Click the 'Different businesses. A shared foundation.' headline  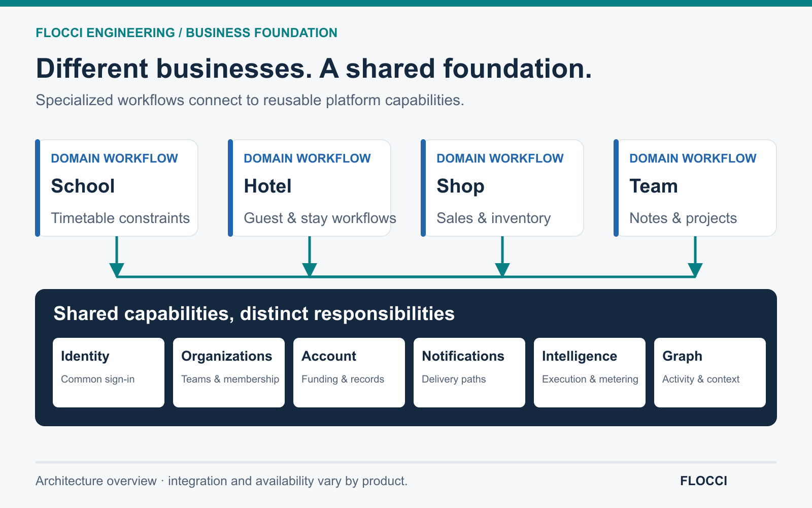[x=314, y=68]
